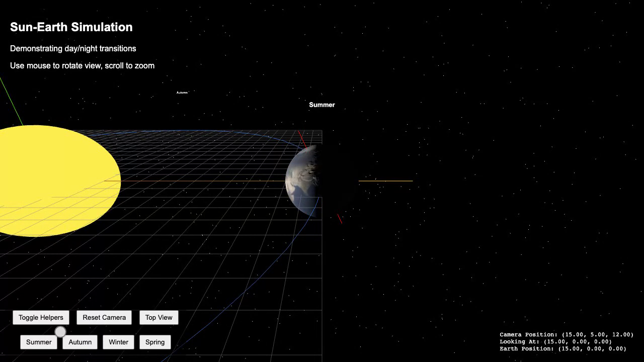
Task: Click the Summer label above Earth
Action: click(322, 105)
